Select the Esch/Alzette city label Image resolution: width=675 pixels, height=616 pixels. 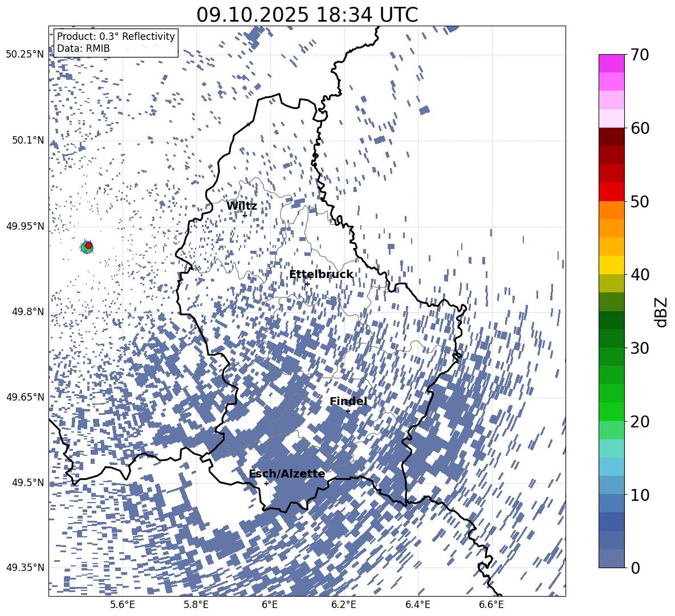coord(287,474)
